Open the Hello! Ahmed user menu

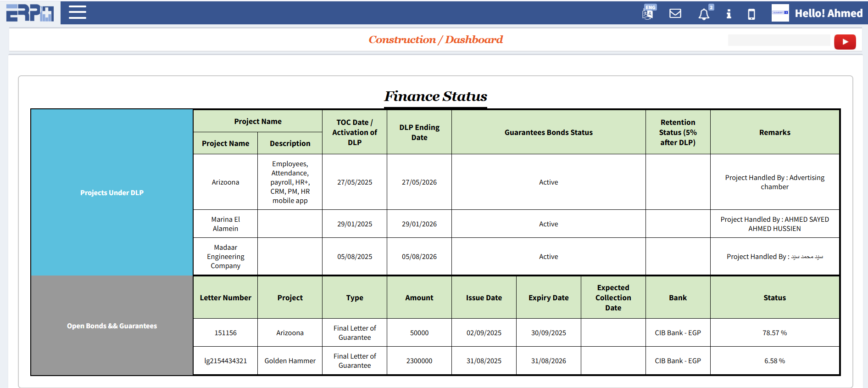tap(829, 13)
